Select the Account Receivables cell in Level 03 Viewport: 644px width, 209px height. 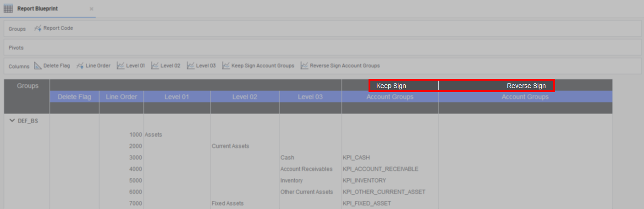(x=306, y=169)
